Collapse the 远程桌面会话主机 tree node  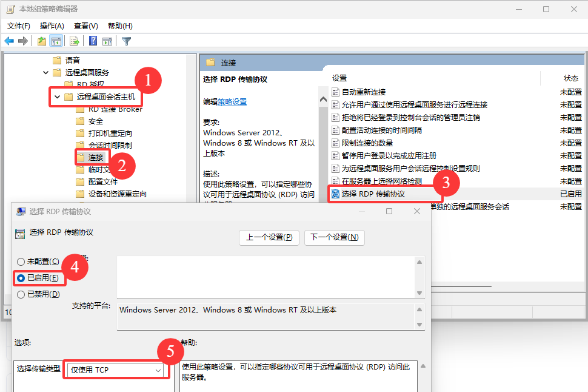tap(57, 97)
